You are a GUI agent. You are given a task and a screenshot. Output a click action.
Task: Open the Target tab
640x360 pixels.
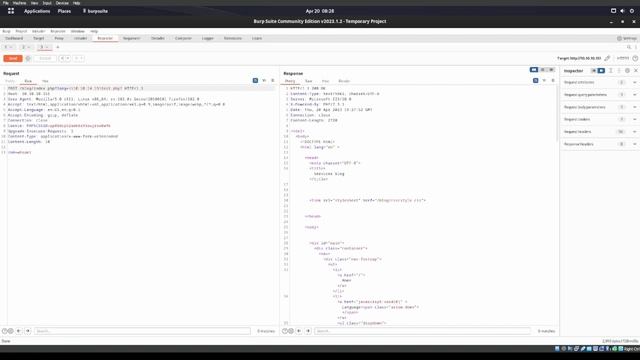(39, 38)
